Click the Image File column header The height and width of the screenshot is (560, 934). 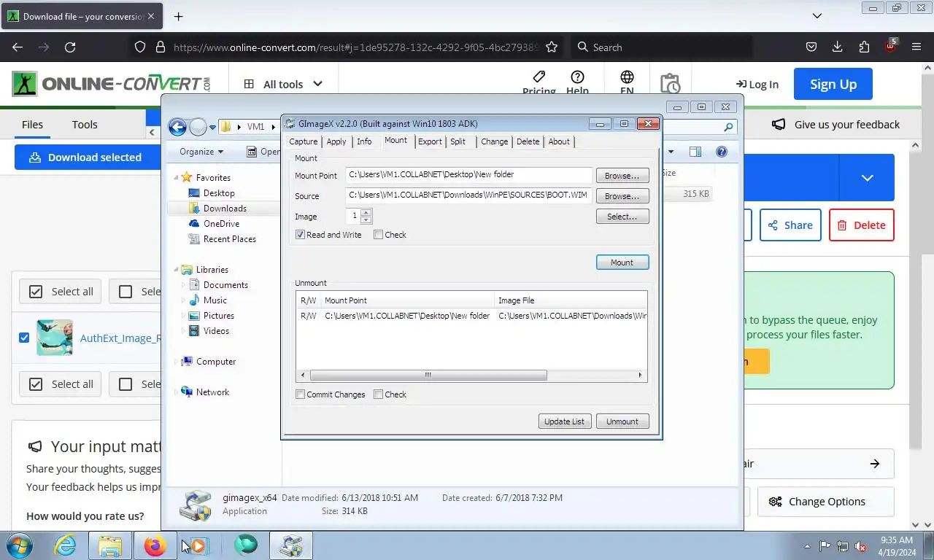pos(571,300)
